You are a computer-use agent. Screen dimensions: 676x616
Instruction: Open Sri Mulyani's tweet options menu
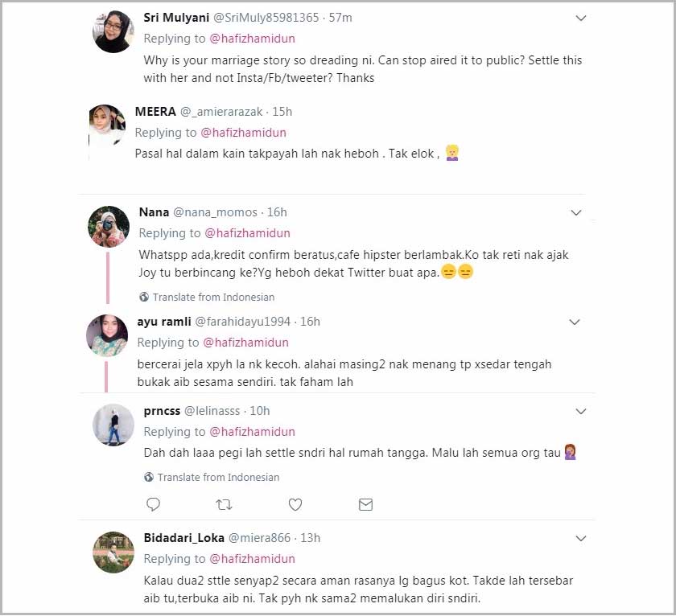tap(581, 17)
